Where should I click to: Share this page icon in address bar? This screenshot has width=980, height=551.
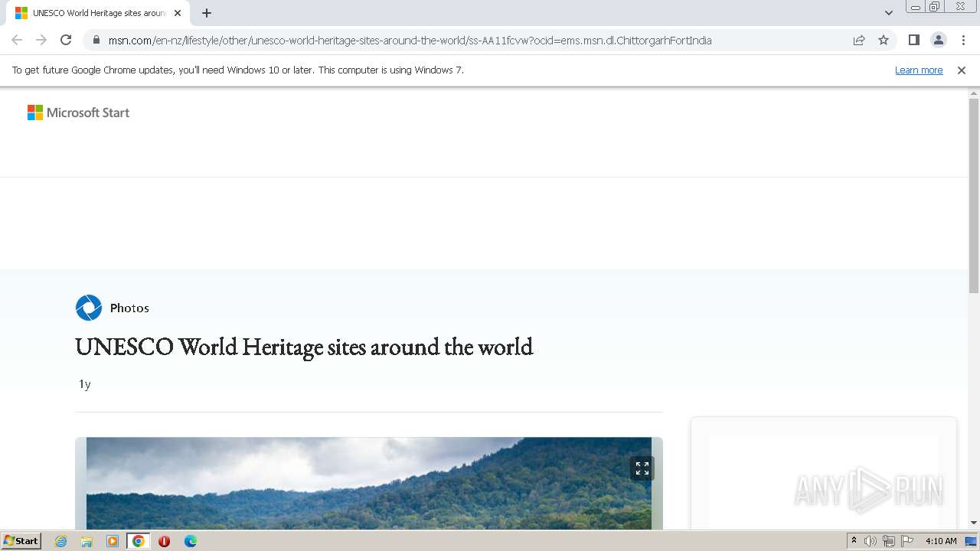859,40
